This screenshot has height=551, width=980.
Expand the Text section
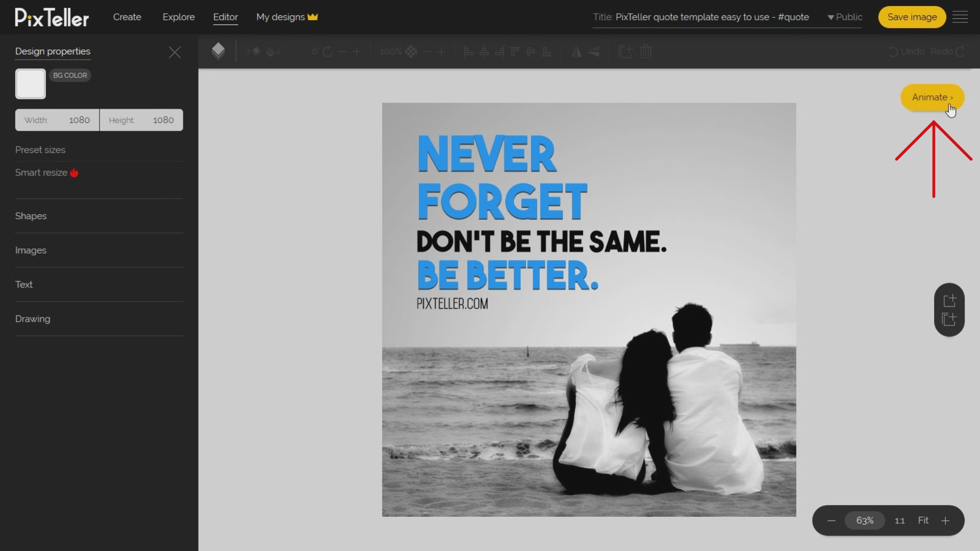99,284
